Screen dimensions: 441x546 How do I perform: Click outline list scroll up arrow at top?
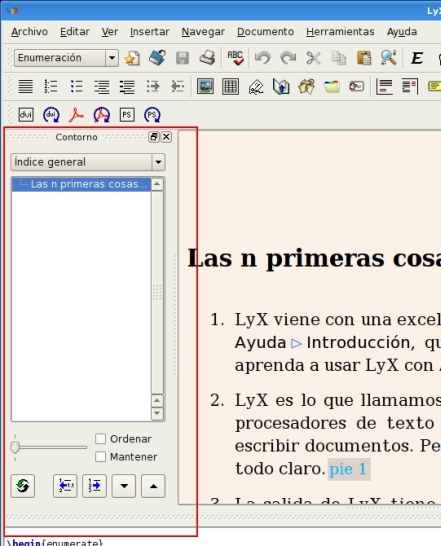[157, 184]
